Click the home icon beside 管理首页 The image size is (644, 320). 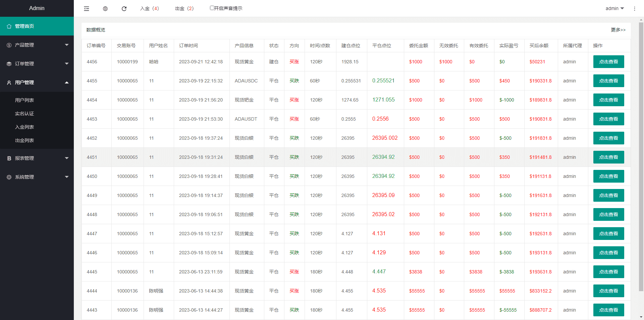click(9, 26)
